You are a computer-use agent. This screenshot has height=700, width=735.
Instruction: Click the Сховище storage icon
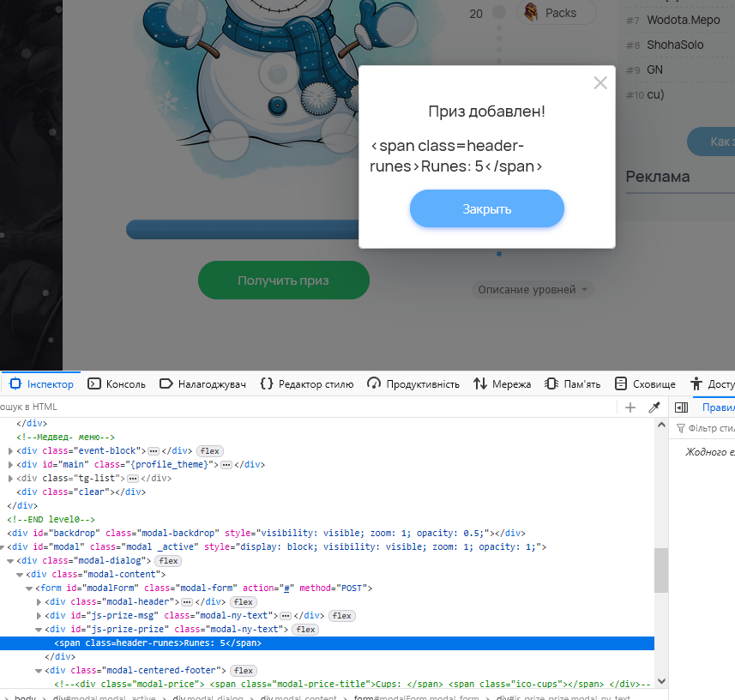point(621,383)
